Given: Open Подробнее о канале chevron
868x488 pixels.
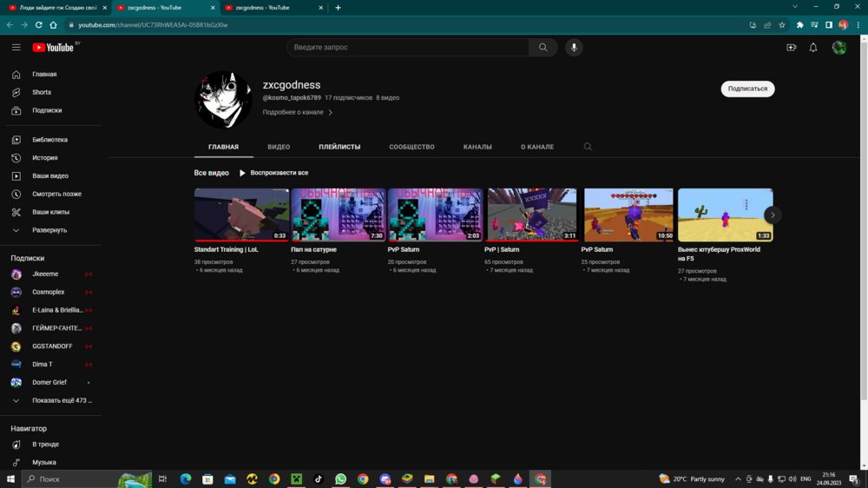Looking at the screenshot, I should 331,112.
